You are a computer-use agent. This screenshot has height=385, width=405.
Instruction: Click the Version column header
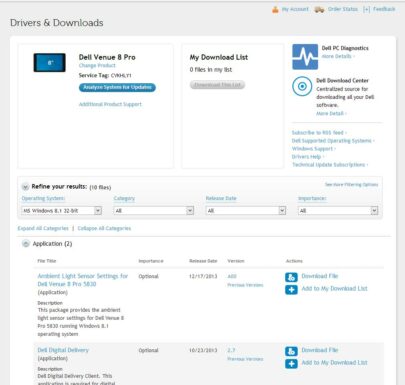236,261
